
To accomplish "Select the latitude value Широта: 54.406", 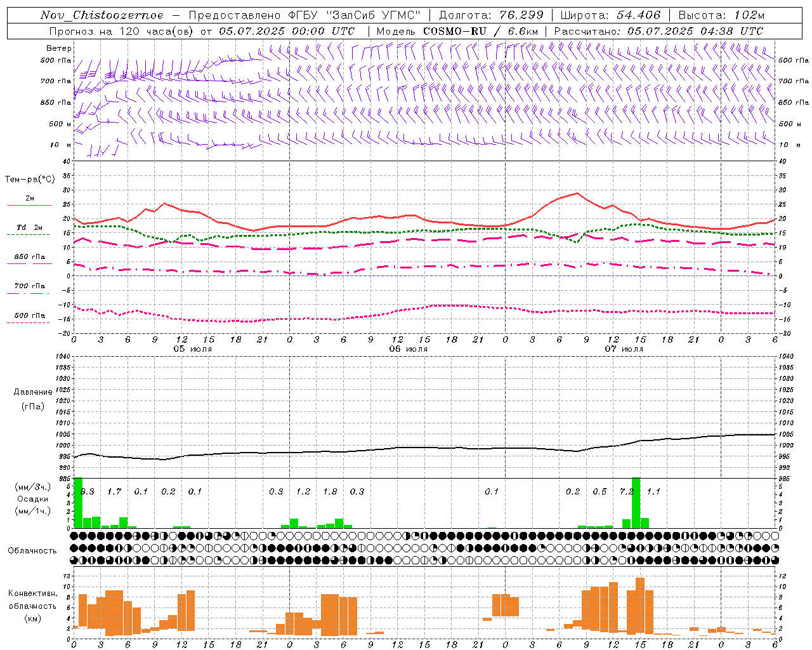I will (610, 15).
